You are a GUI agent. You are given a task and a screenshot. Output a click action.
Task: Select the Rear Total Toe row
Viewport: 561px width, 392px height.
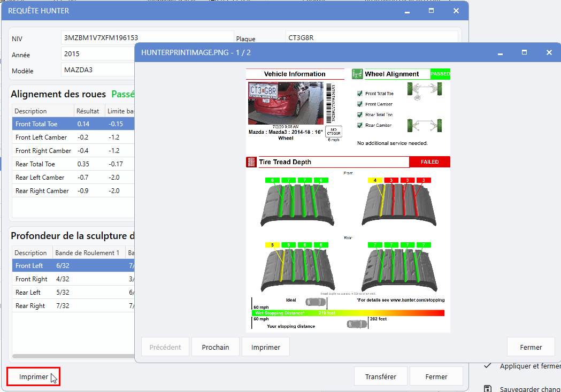pyautogui.click(x=73, y=164)
